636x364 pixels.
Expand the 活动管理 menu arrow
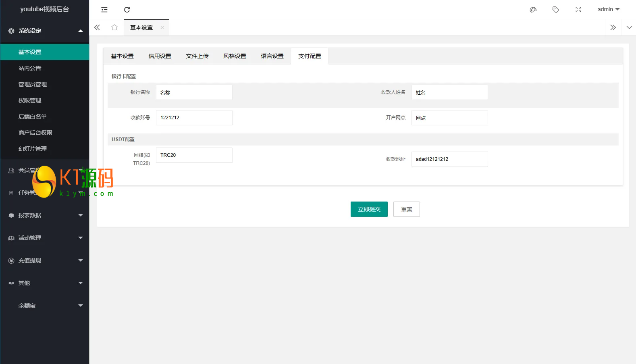click(81, 238)
